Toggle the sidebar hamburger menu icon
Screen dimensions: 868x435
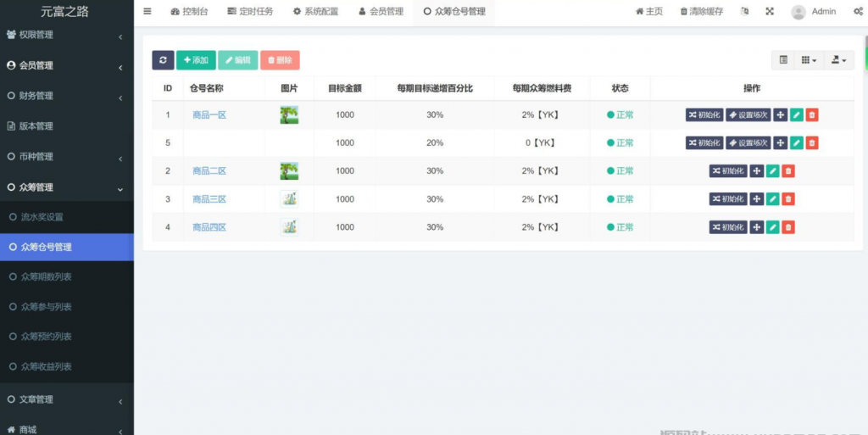[x=147, y=11]
